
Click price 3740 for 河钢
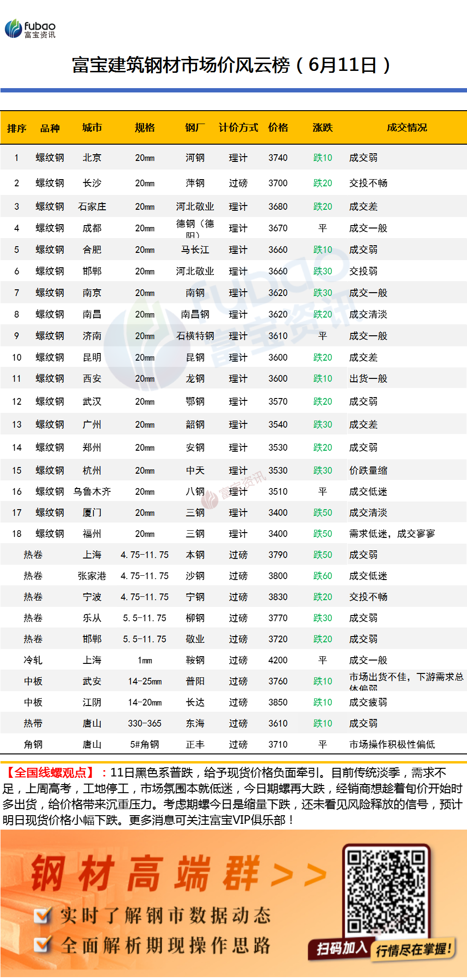278,158
